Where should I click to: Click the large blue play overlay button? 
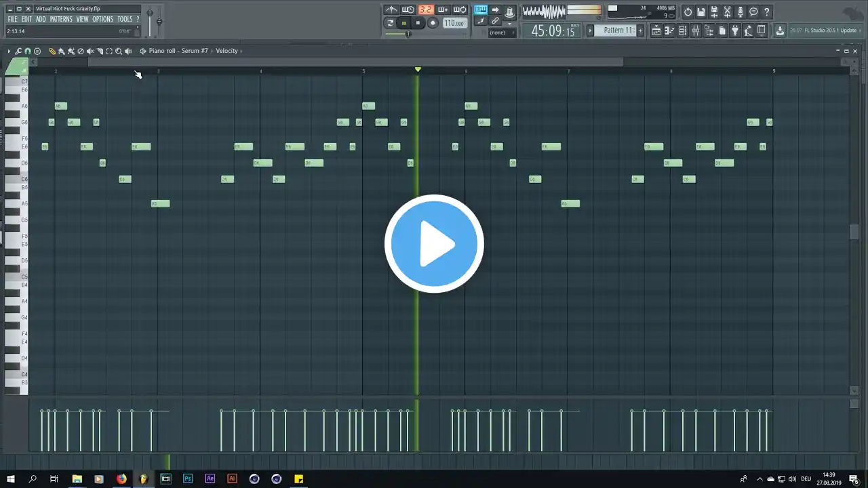[x=434, y=244]
